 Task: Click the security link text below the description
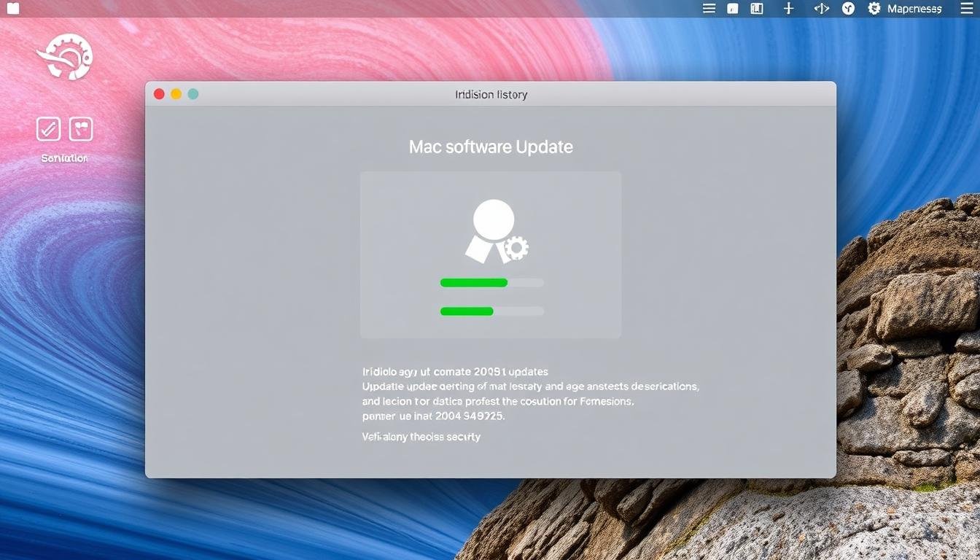pyautogui.click(x=421, y=437)
